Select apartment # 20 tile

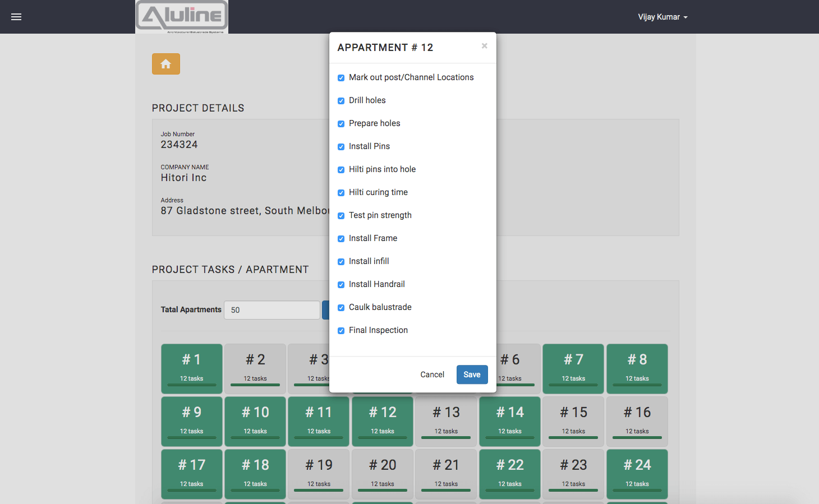click(383, 474)
